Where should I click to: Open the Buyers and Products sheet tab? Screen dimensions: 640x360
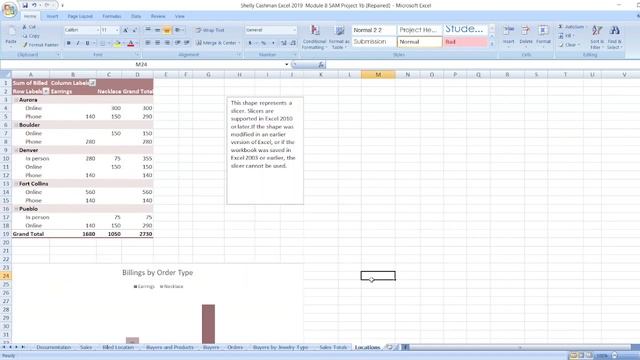click(x=170, y=347)
